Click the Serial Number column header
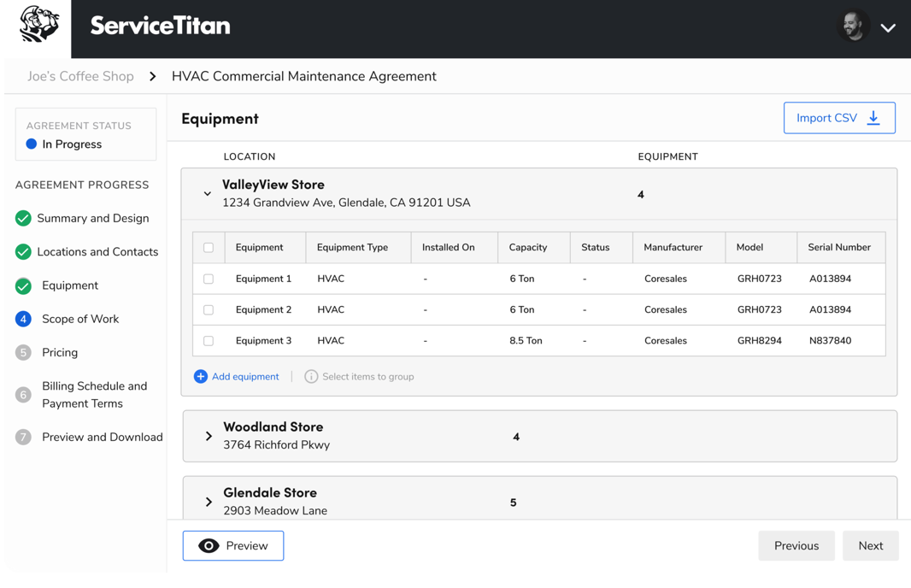Viewport: 911px width, 588px height. [x=839, y=247]
